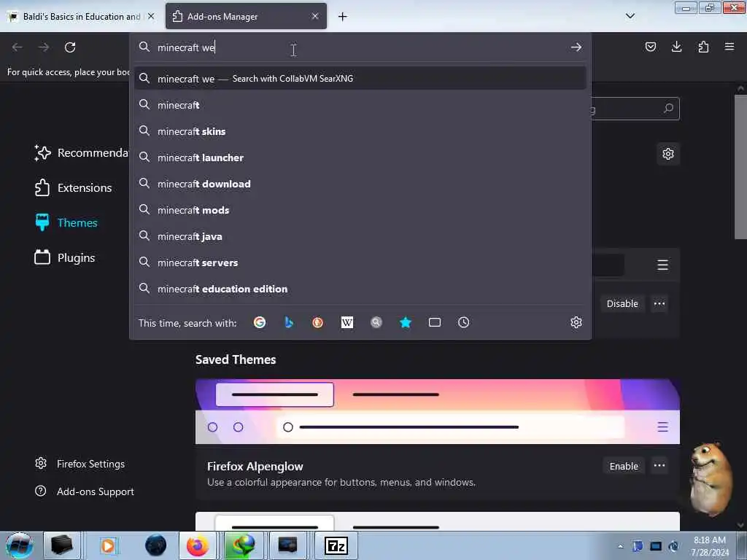747x560 pixels.
Task: Open search settings gear in dropdown
Action: coord(576,322)
